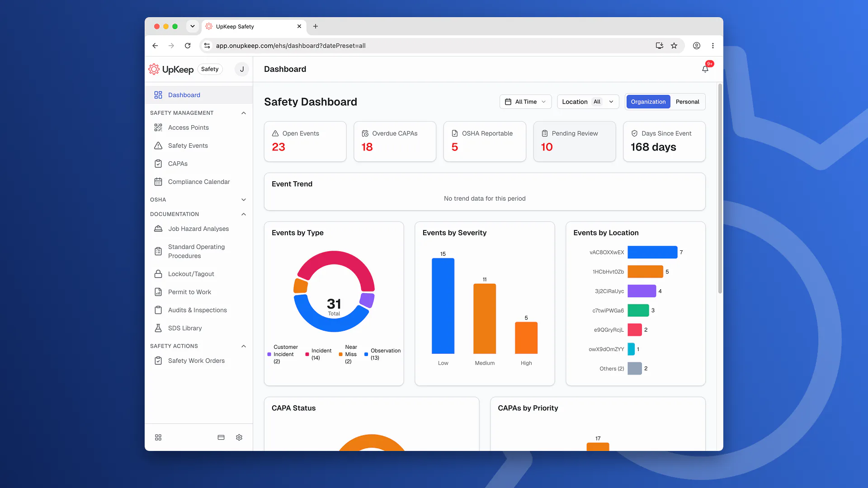Image resolution: width=868 pixels, height=488 pixels.
Task: Click the UpKeep gear logo
Action: pos(154,69)
